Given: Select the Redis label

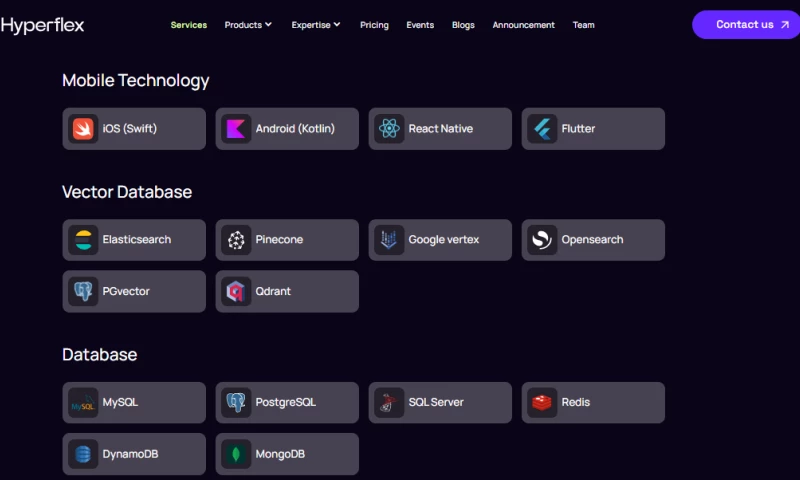Looking at the screenshot, I should pyautogui.click(x=576, y=402).
